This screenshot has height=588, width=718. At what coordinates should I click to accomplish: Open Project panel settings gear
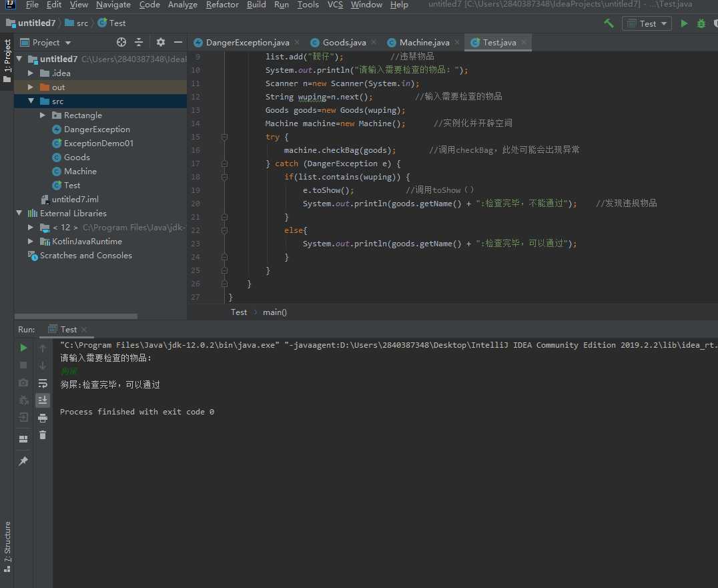coord(160,42)
